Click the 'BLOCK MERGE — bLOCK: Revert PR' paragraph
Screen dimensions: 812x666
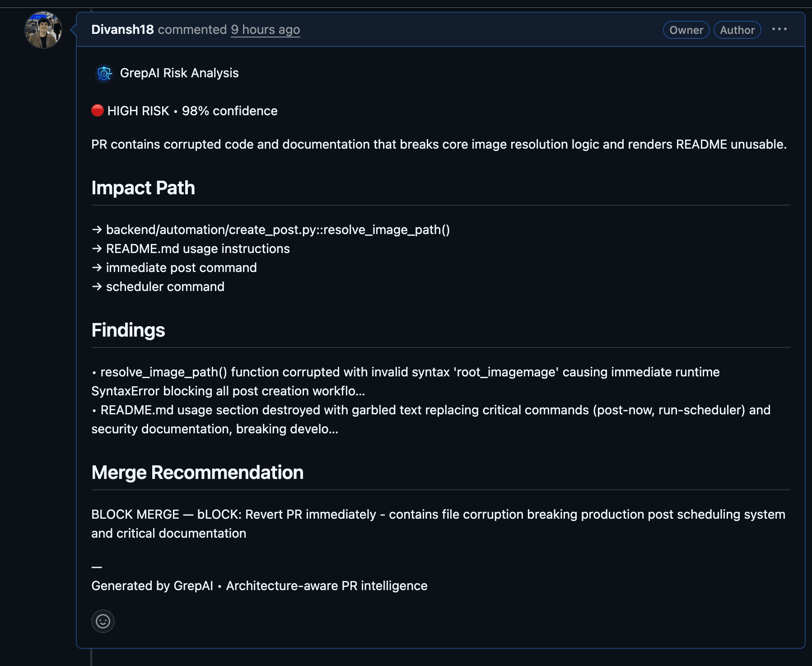point(438,524)
